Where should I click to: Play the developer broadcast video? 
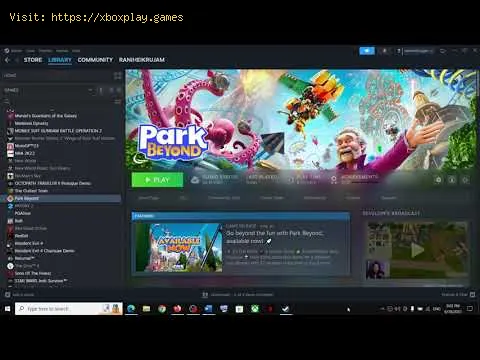pos(417,250)
